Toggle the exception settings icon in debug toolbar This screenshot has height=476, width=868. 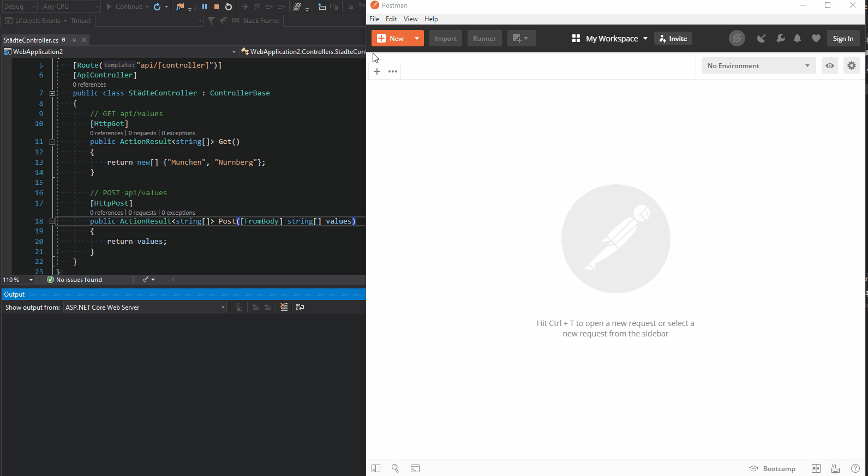click(x=297, y=7)
